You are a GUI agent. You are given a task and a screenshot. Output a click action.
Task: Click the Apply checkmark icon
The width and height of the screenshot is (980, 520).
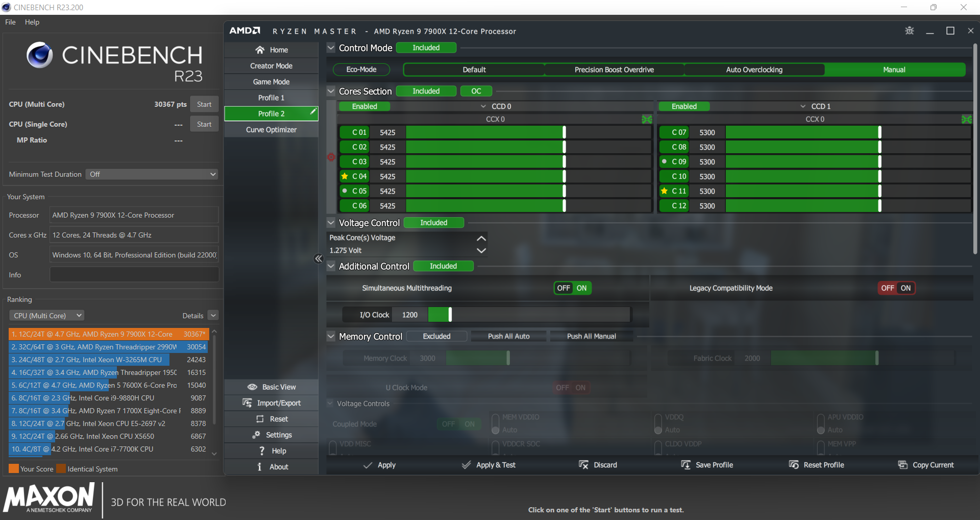pyautogui.click(x=367, y=465)
